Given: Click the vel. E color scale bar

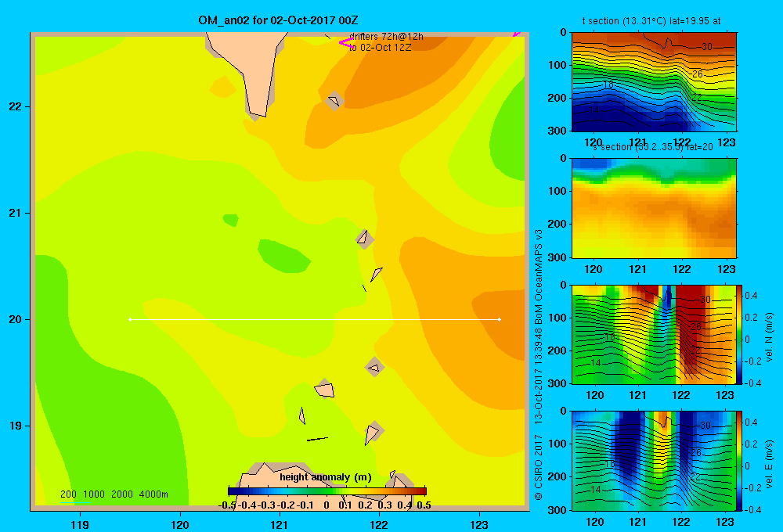Looking at the screenshot, I should (x=739, y=461).
